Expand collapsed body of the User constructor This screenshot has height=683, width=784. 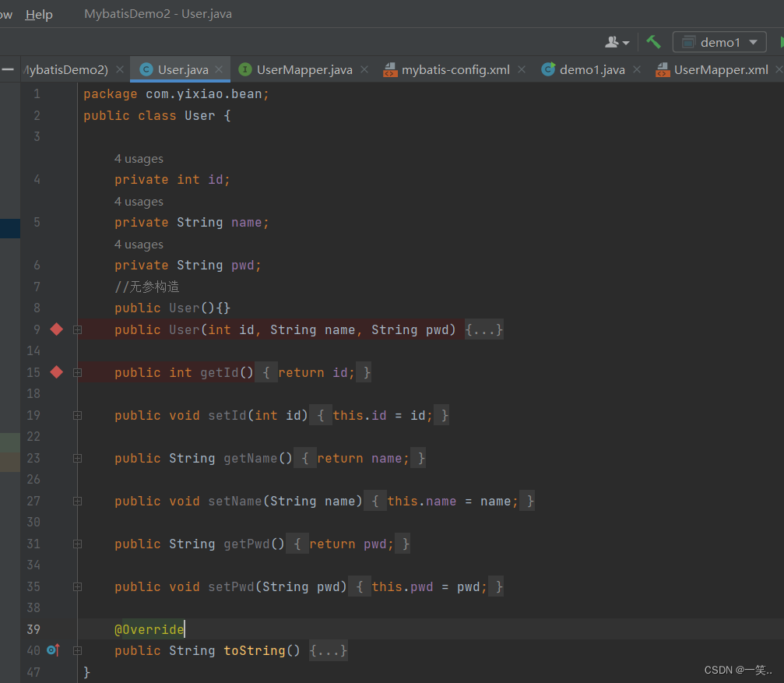[x=484, y=329]
